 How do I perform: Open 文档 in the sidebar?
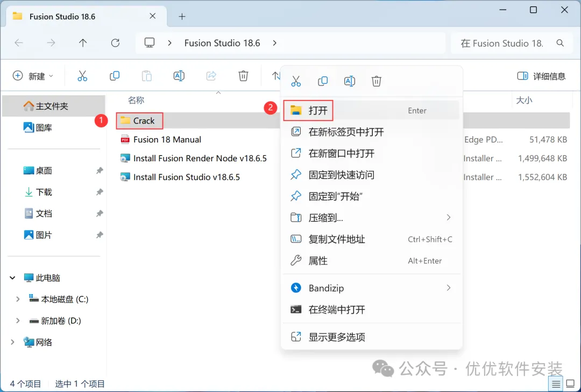click(x=38, y=213)
